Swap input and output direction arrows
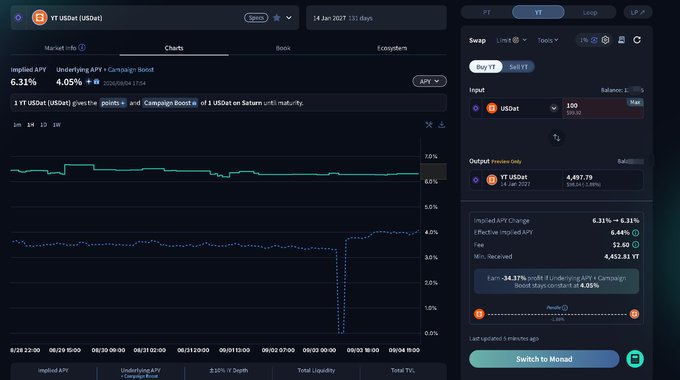Image resolution: width=680 pixels, height=380 pixels. [556, 138]
